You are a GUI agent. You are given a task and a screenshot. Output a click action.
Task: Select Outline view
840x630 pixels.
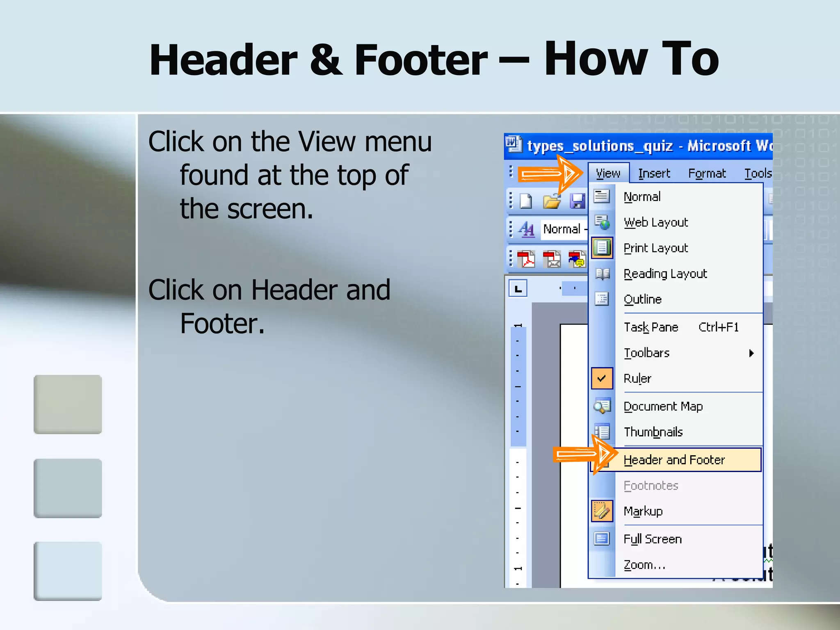point(676,299)
